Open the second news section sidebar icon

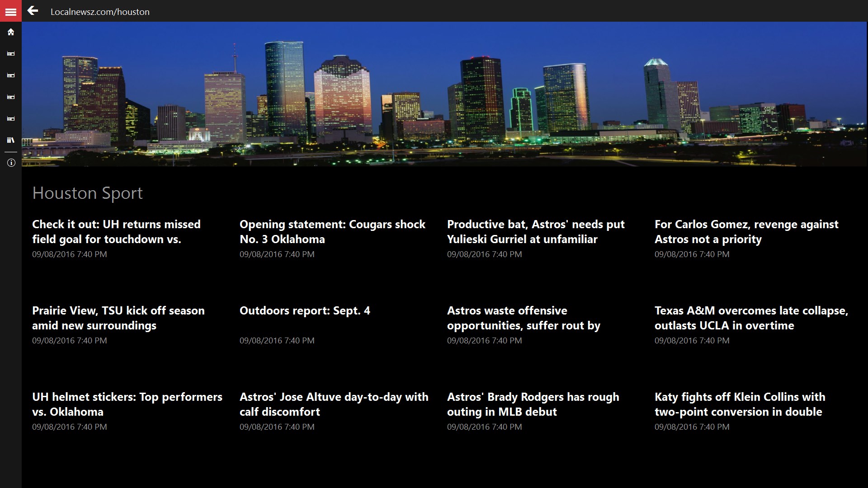coord(11,75)
